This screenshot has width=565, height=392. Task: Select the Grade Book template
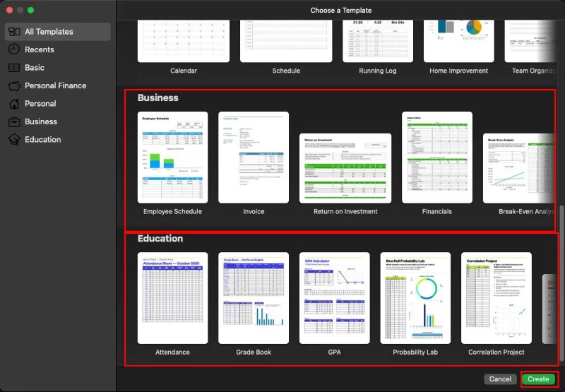(x=254, y=297)
